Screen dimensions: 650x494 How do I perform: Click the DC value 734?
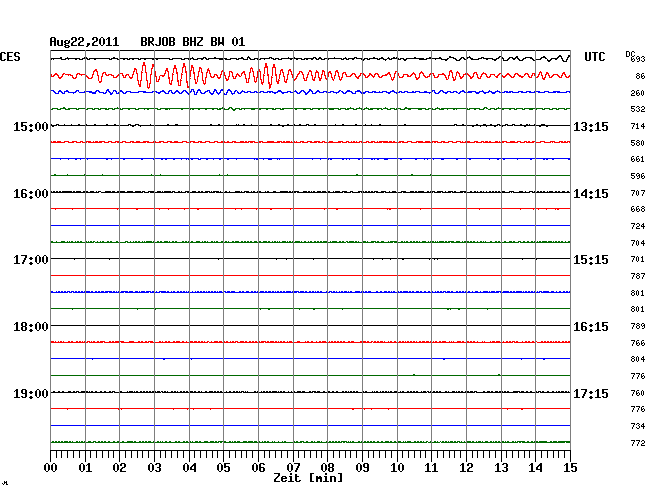638,426
